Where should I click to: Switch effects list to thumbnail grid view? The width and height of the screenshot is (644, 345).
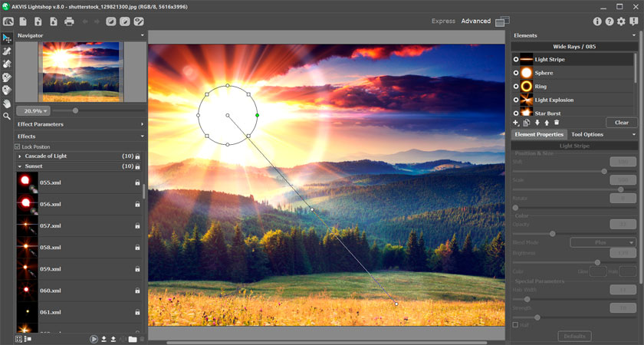[18, 339]
